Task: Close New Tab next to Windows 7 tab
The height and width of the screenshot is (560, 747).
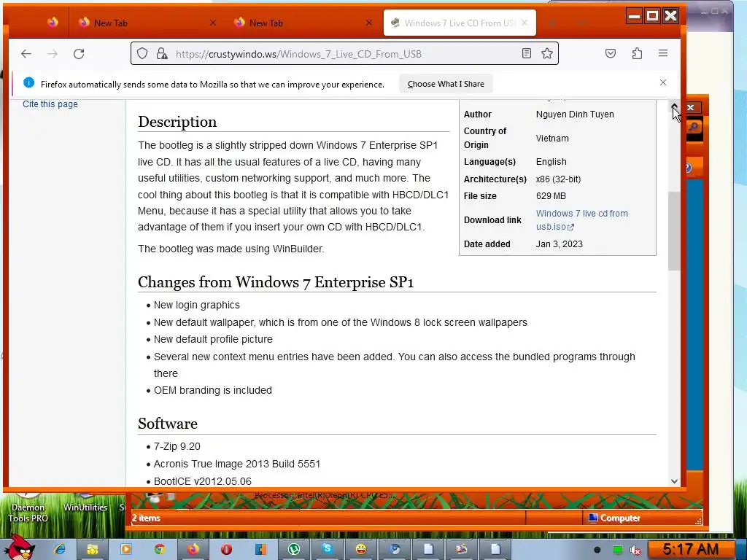Action: pyautogui.click(x=368, y=23)
